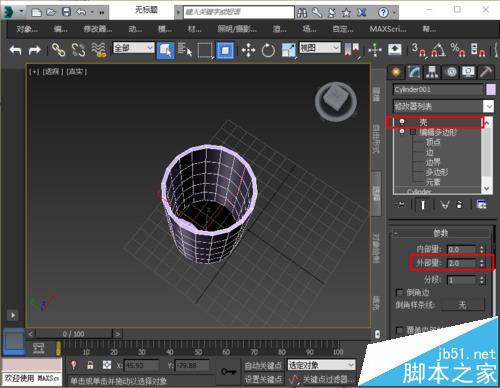Click the Redo arrow in main toolbar

click(34, 50)
